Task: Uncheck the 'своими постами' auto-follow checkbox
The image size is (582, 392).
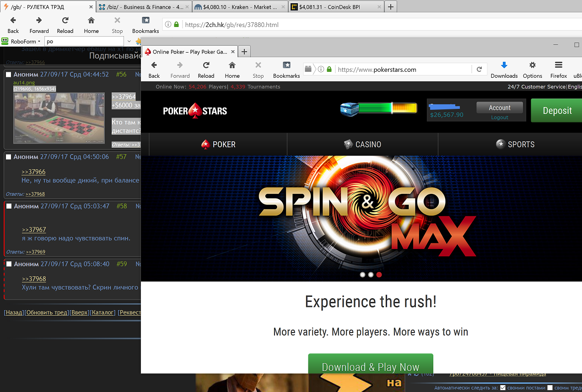Action: (503, 388)
